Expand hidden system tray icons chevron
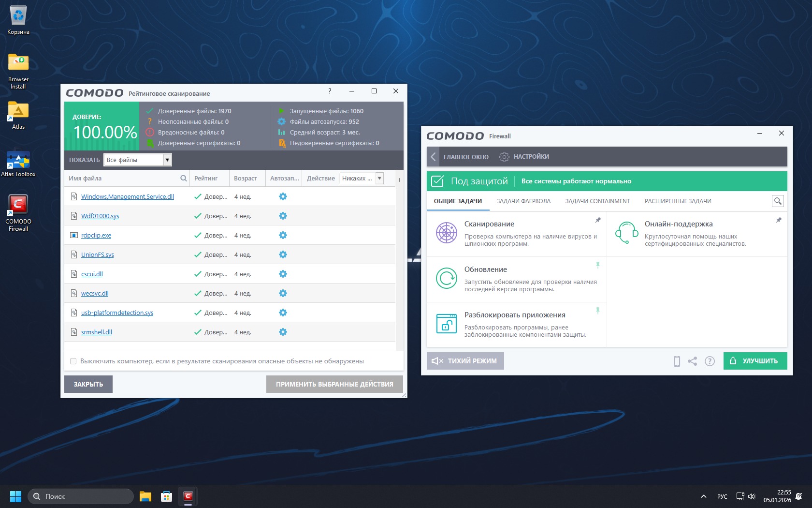This screenshot has width=812, height=508. pos(704,496)
